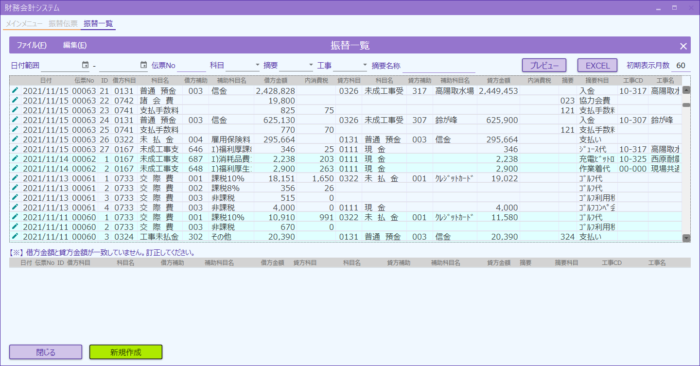Click the プレビュー button

pyautogui.click(x=544, y=66)
